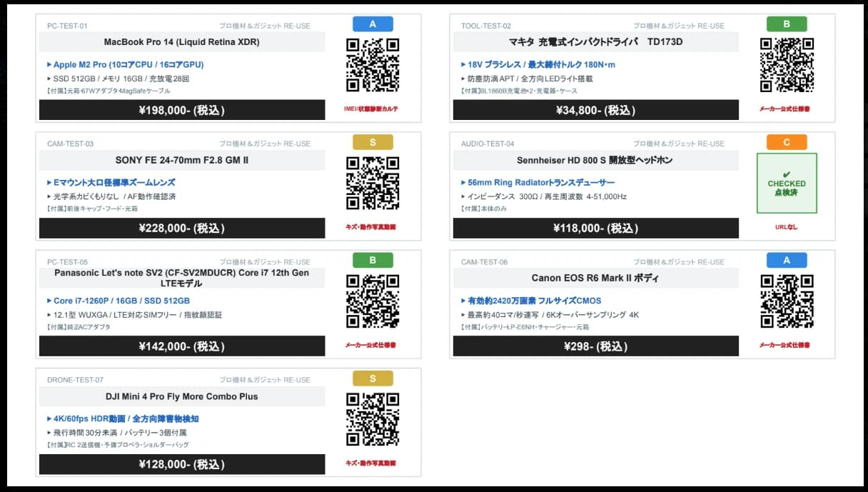Click the blue A grade badge on the MacBook card

[373, 24]
